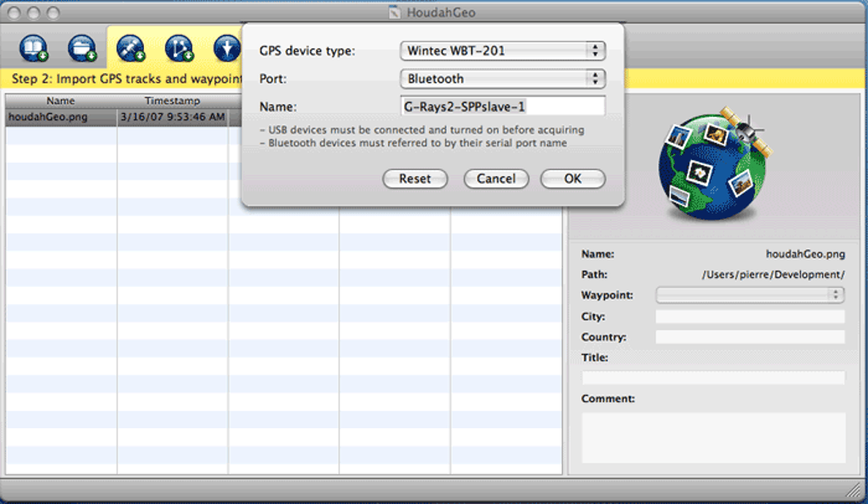Click the window zoom button

pos(53,12)
